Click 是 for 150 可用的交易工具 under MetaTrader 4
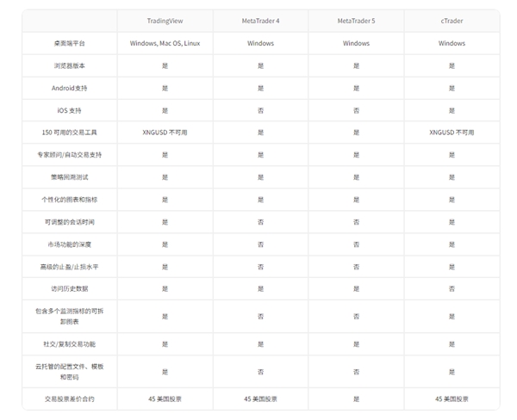 coord(260,133)
